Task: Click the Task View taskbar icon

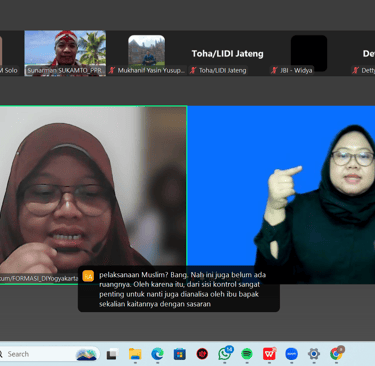Action: (x=112, y=354)
